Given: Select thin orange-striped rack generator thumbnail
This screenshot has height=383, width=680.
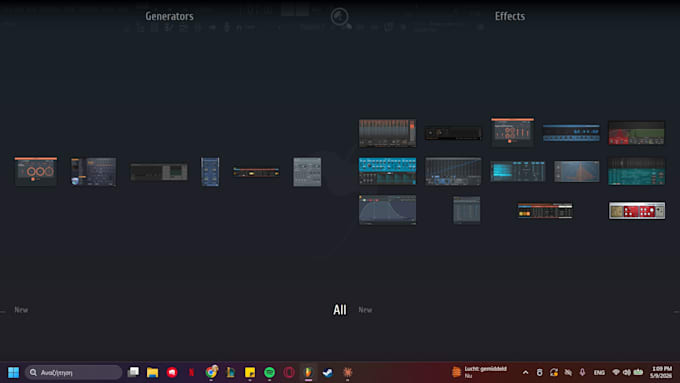Looking at the screenshot, I should pos(256,172).
